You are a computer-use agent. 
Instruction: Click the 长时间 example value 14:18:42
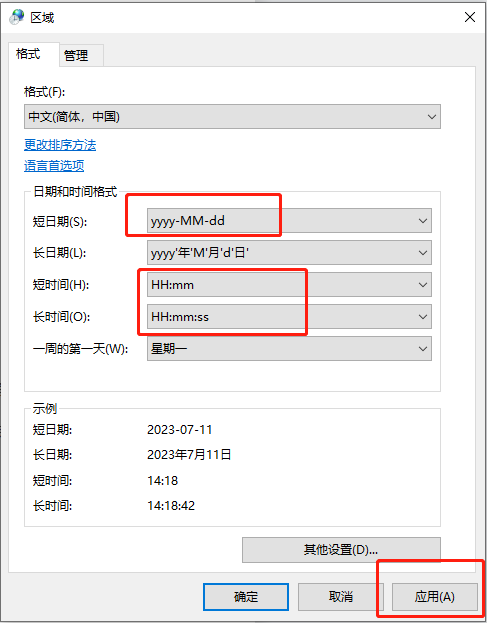(171, 506)
